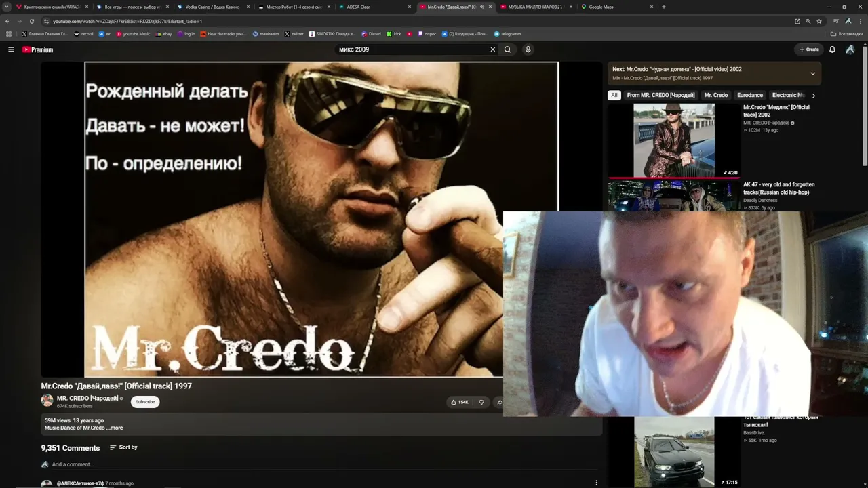Open the All bookmarks folder
Screen dimensions: 868x488
[847, 34]
